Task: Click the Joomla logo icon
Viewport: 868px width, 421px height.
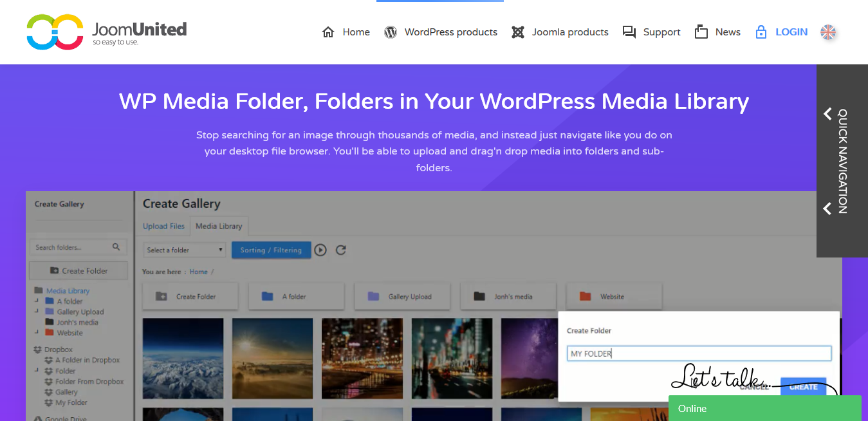Action: click(518, 32)
